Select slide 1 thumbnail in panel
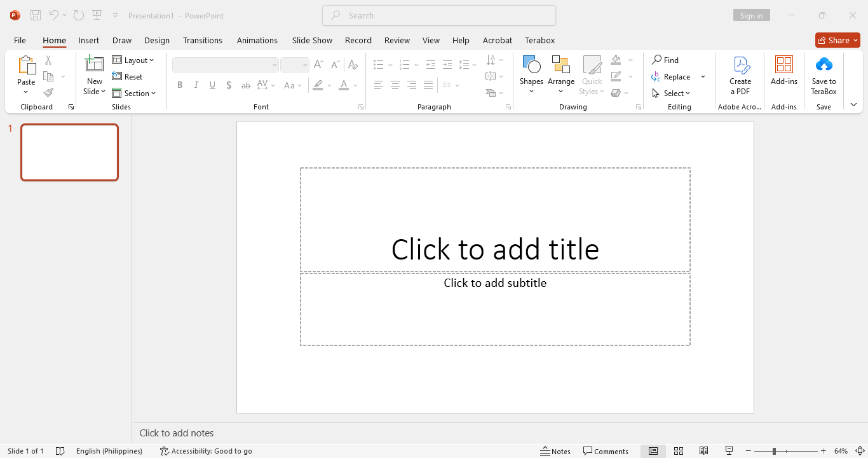 (x=69, y=152)
